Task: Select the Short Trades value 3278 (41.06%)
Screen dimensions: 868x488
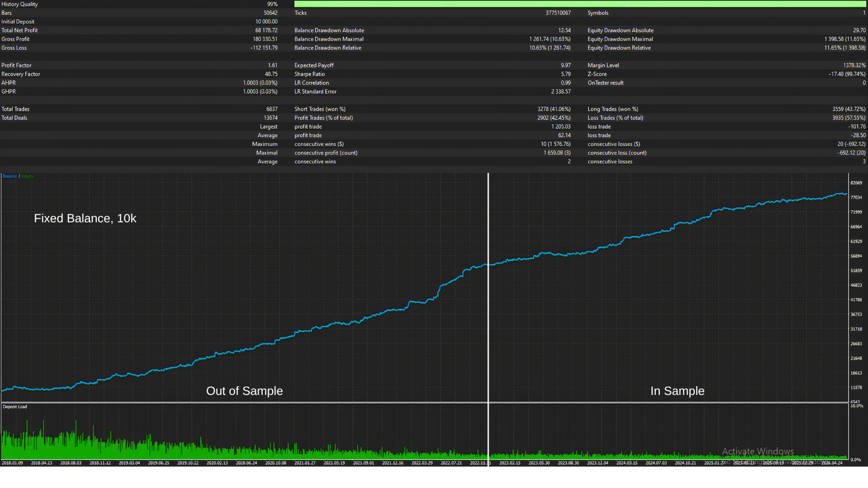Action: pos(554,109)
